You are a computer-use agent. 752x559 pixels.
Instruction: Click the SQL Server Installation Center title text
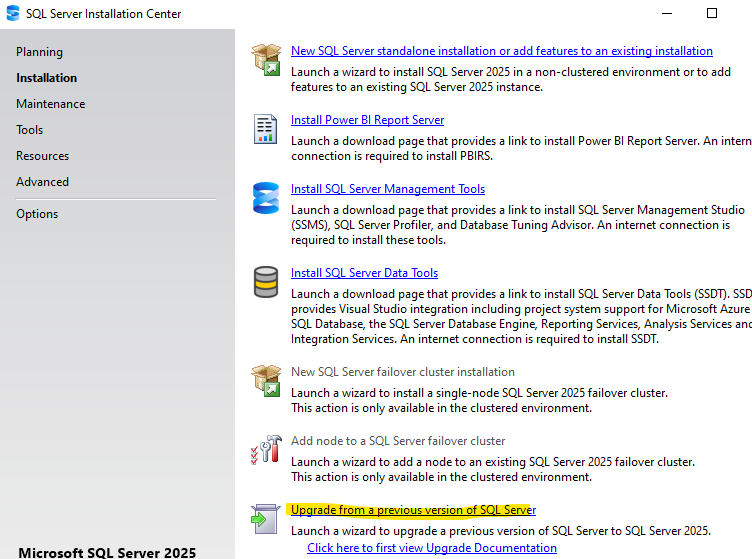pyautogui.click(x=104, y=14)
